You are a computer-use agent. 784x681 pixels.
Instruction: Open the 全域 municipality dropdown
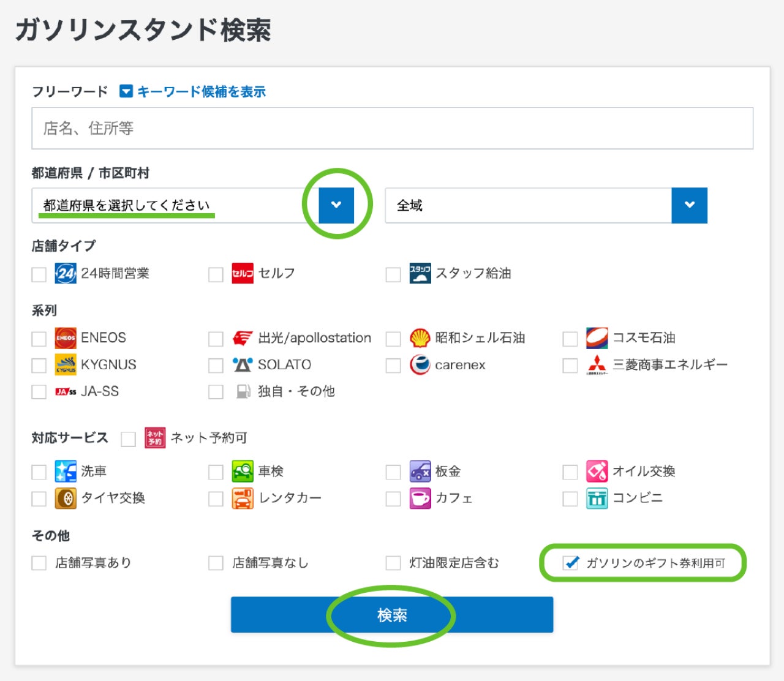pyautogui.click(x=689, y=205)
